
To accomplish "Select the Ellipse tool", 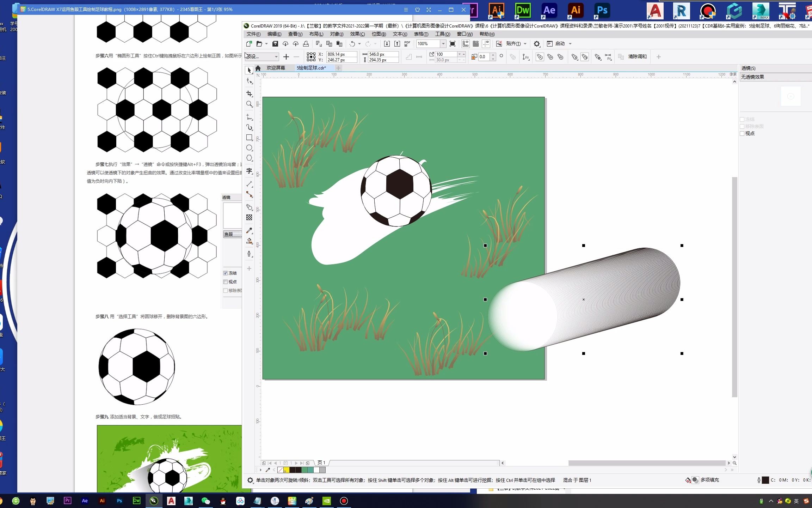I will click(x=249, y=147).
